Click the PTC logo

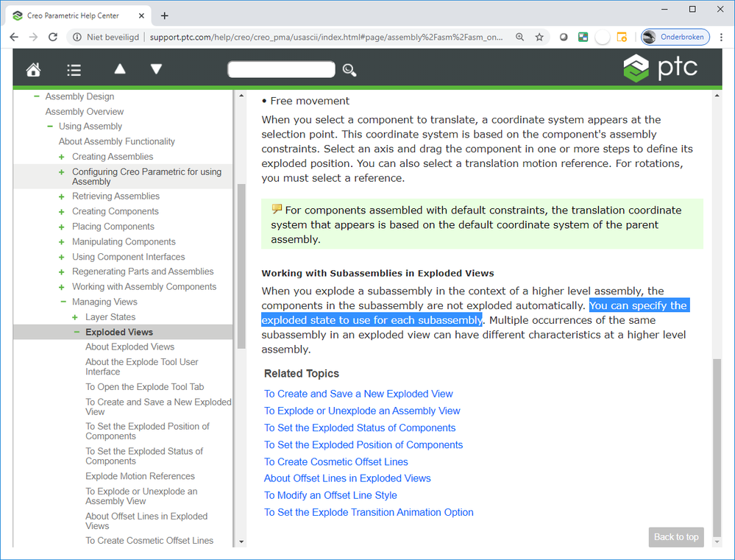tap(660, 68)
